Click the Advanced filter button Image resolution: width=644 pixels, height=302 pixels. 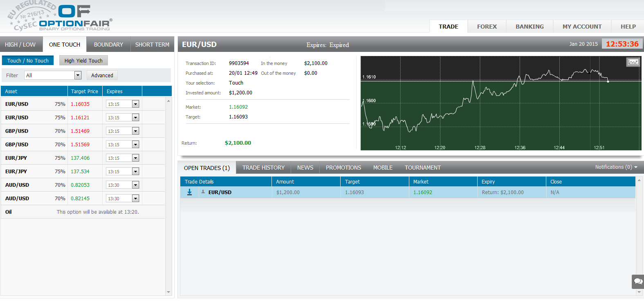pos(102,75)
